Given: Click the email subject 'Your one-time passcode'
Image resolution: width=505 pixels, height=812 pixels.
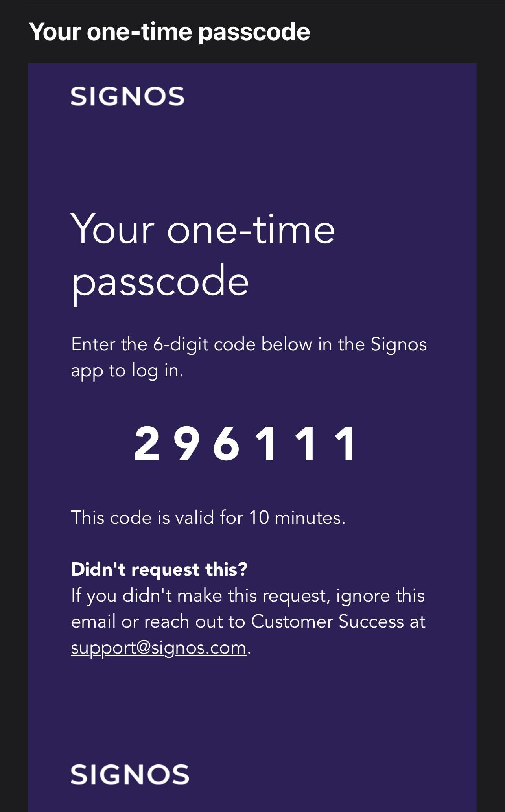Looking at the screenshot, I should point(170,31).
